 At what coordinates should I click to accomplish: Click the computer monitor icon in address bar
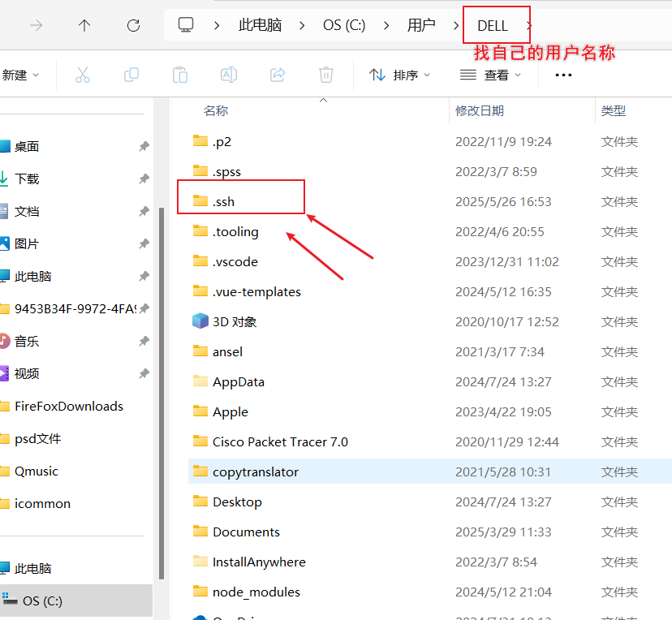(186, 25)
